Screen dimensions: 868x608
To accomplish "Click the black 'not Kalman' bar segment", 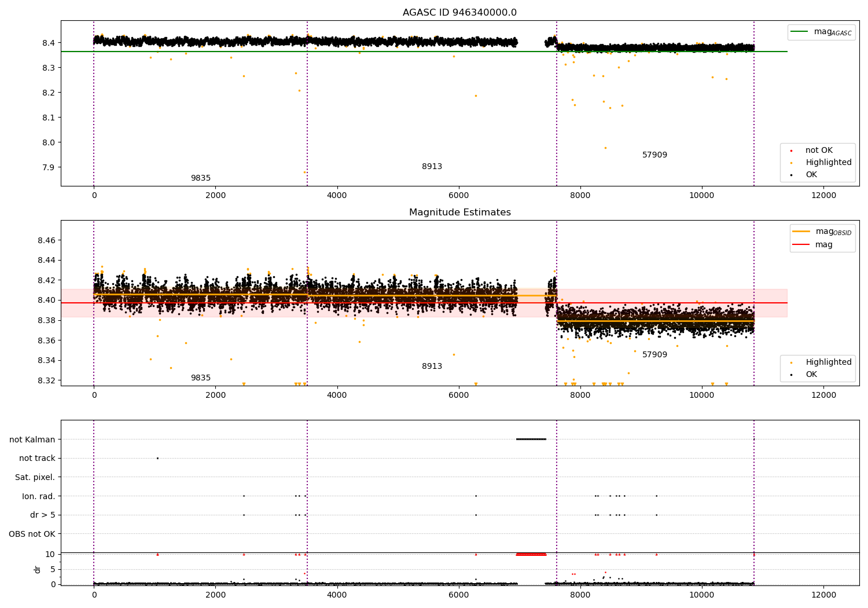I will coord(531,439).
